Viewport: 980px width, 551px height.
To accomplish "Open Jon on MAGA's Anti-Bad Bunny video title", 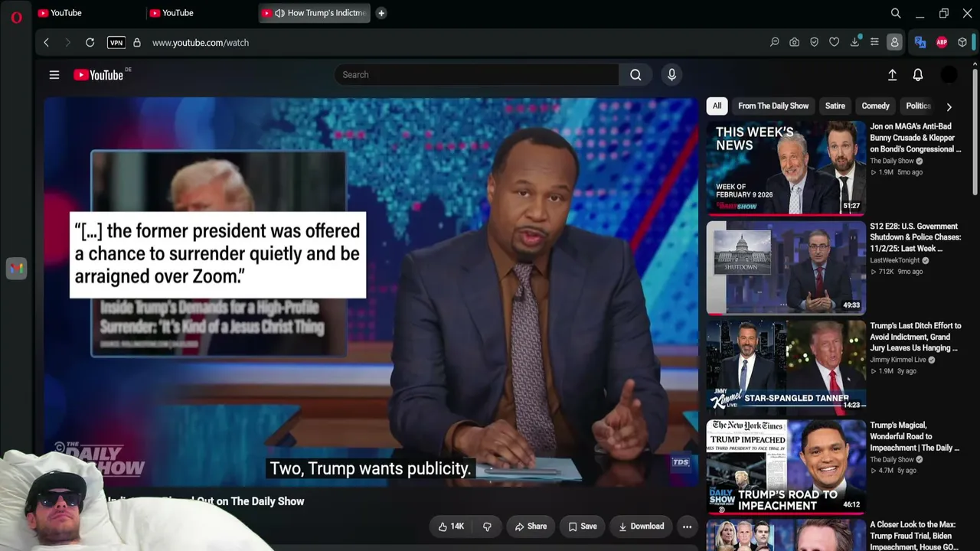I will coord(916,138).
